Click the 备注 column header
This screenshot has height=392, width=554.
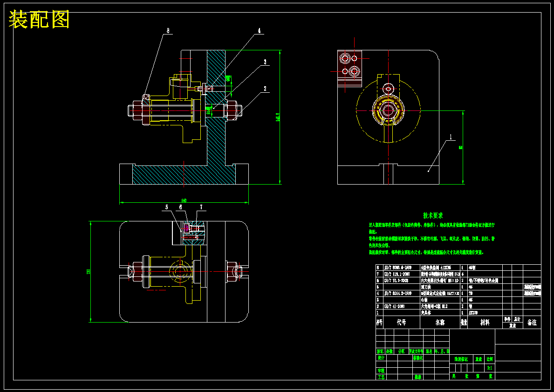coord(532,323)
